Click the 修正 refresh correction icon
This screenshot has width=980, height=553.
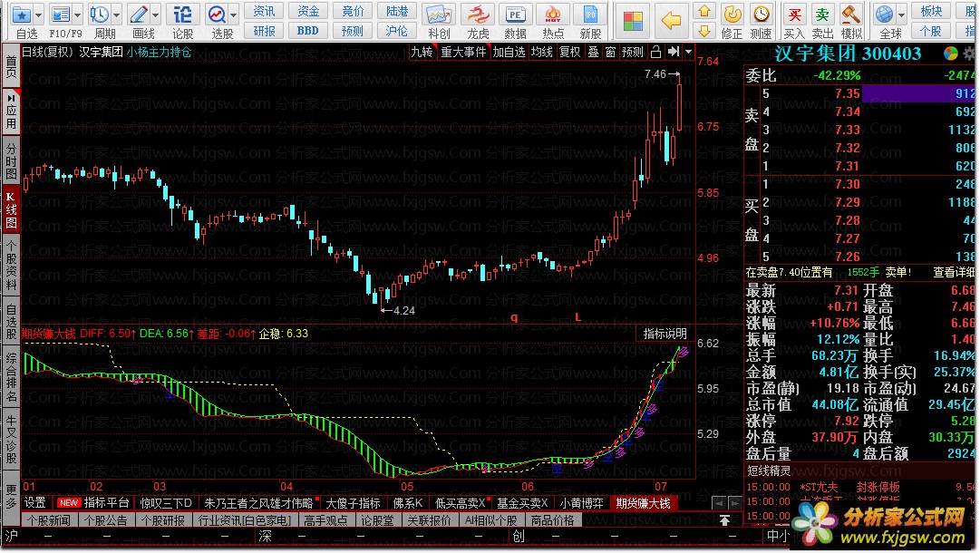(x=732, y=14)
